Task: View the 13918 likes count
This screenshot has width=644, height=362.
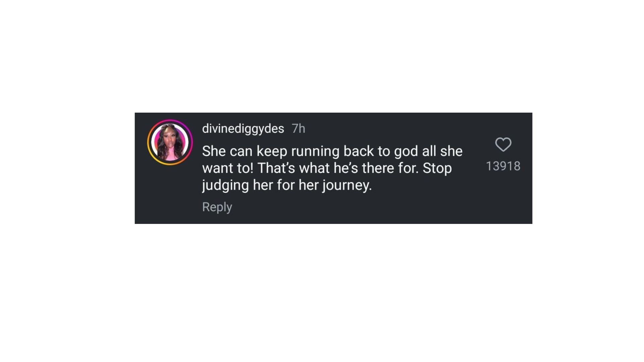Action: (503, 166)
